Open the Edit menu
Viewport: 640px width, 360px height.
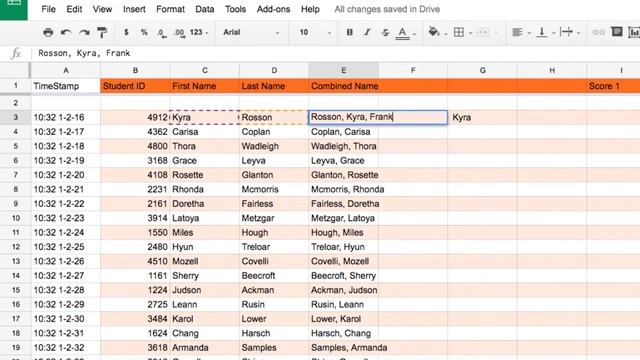[x=74, y=9]
